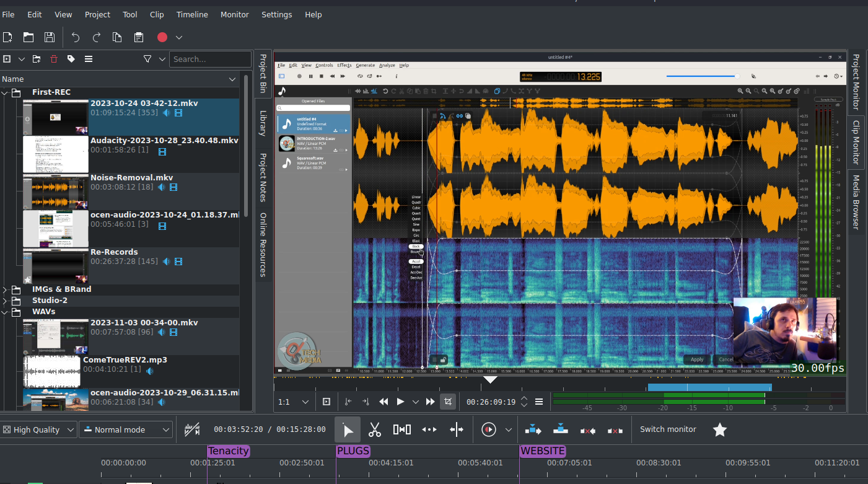This screenshot has height=484, width=868.
Task: Click the Switch monitor button
Action: (668, 429)
